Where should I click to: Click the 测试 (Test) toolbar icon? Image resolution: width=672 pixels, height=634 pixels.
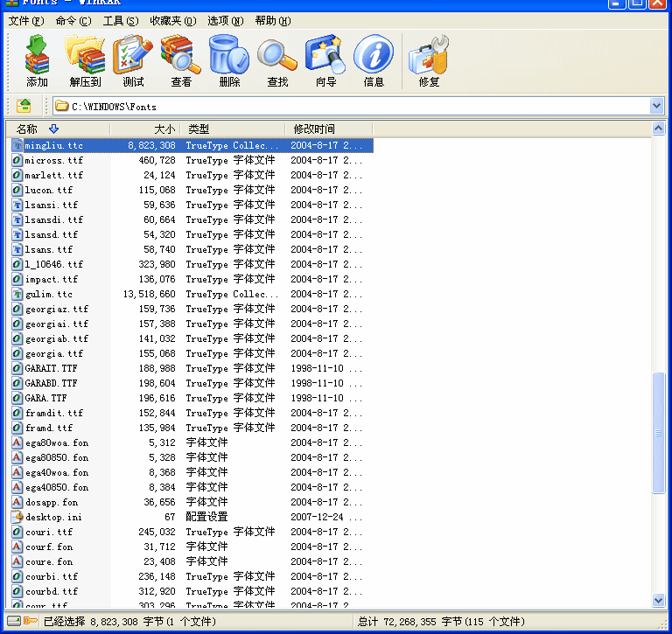[x=133, y=61]
